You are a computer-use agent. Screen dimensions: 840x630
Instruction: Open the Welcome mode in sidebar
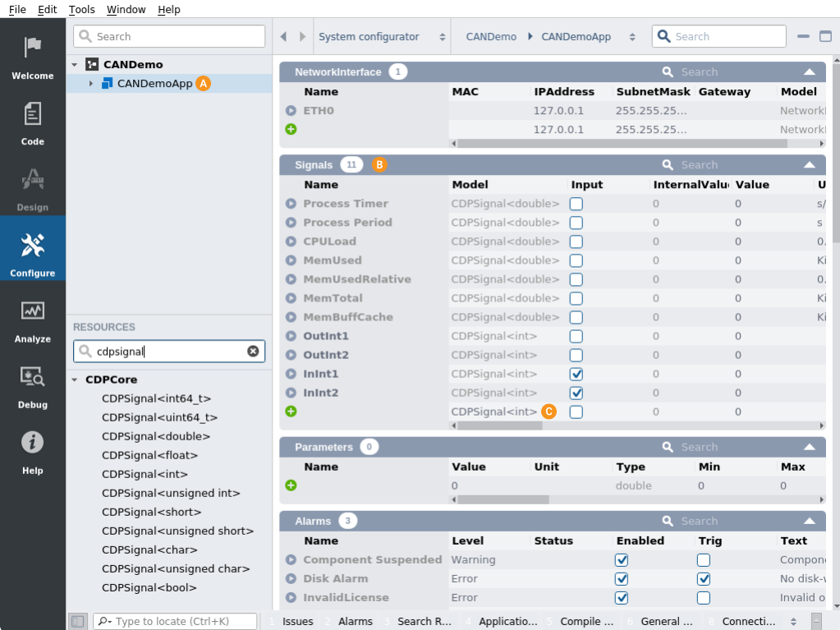33,57
